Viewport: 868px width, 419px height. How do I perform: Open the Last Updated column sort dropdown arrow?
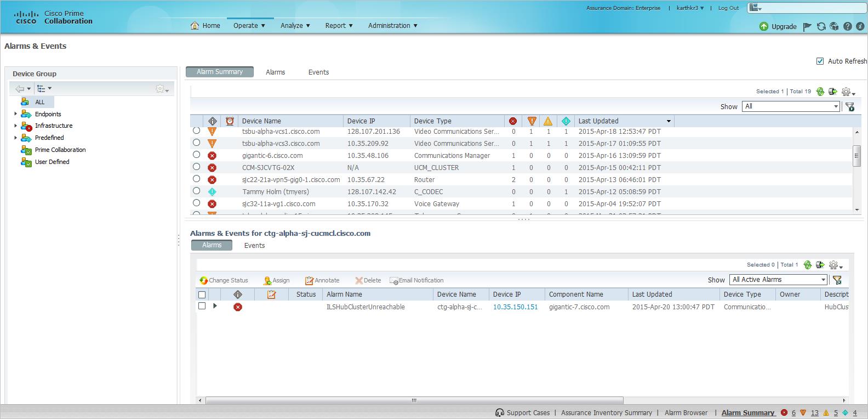pos(669,121)
